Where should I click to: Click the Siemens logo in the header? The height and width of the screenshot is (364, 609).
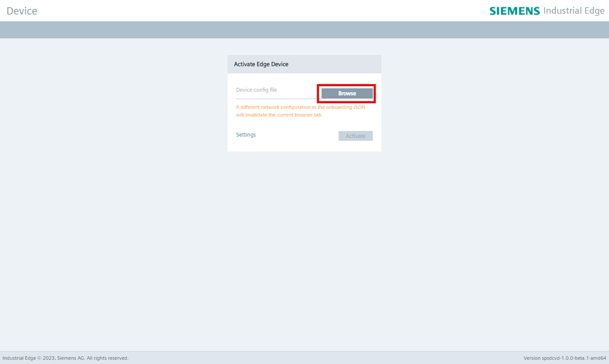pyautogui.click(x=514, y=10)
